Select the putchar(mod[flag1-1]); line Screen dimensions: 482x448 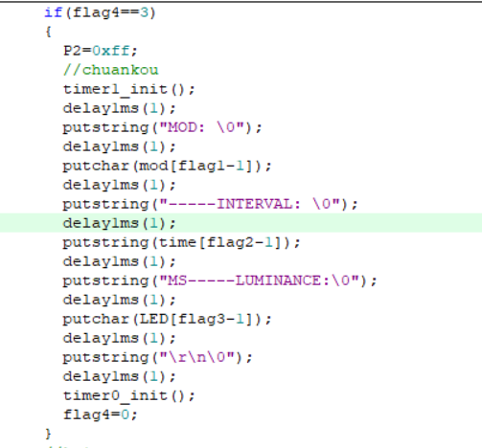coord(167,166)
